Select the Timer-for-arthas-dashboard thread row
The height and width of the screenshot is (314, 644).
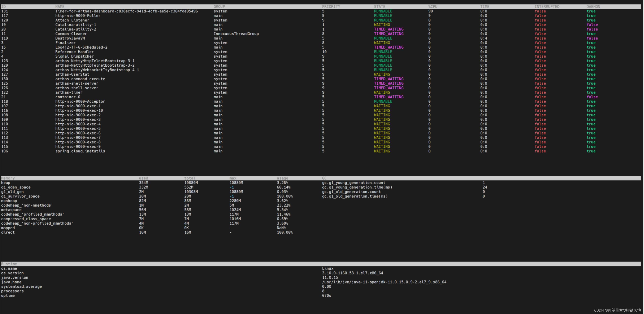pos(126,11)
